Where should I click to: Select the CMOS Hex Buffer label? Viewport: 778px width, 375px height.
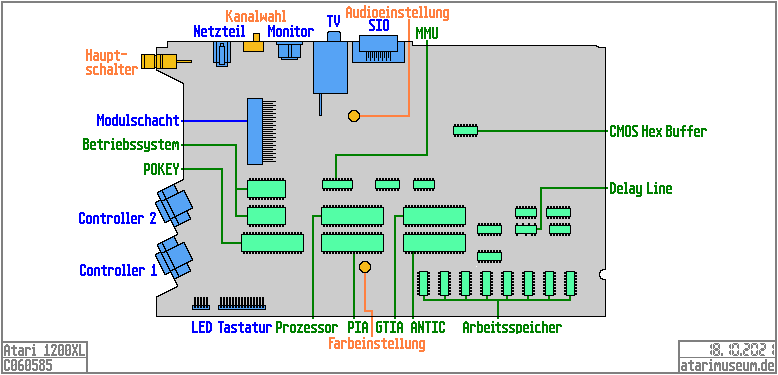(658, 131)
